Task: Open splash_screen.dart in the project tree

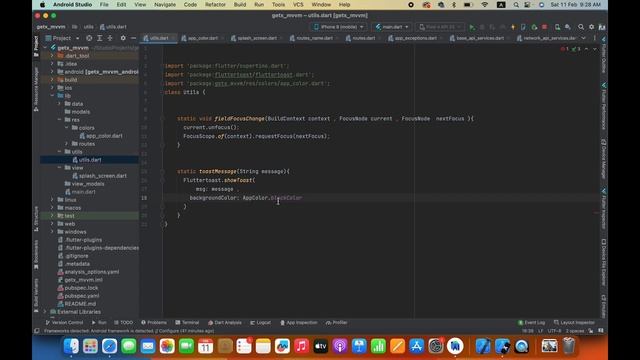Action: (x=100, y=176)
